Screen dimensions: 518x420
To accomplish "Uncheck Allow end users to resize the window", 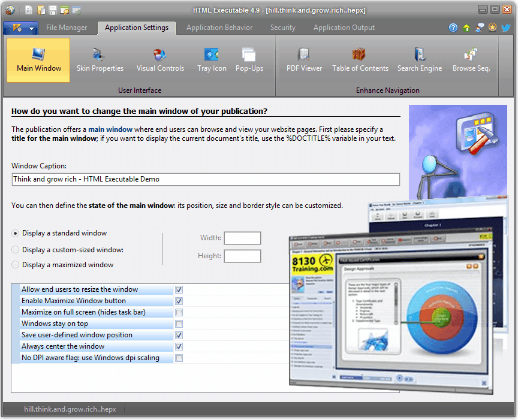I will pos(178,289).
